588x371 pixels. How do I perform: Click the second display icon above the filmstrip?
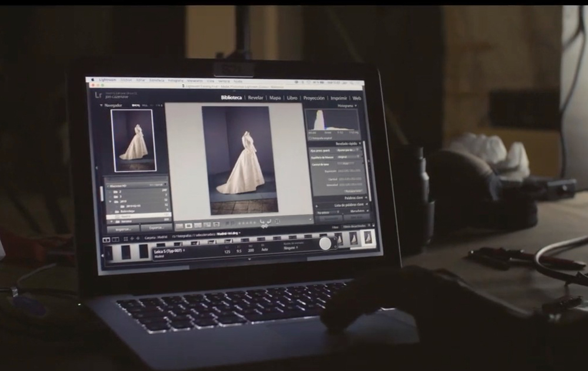[115, 238]
